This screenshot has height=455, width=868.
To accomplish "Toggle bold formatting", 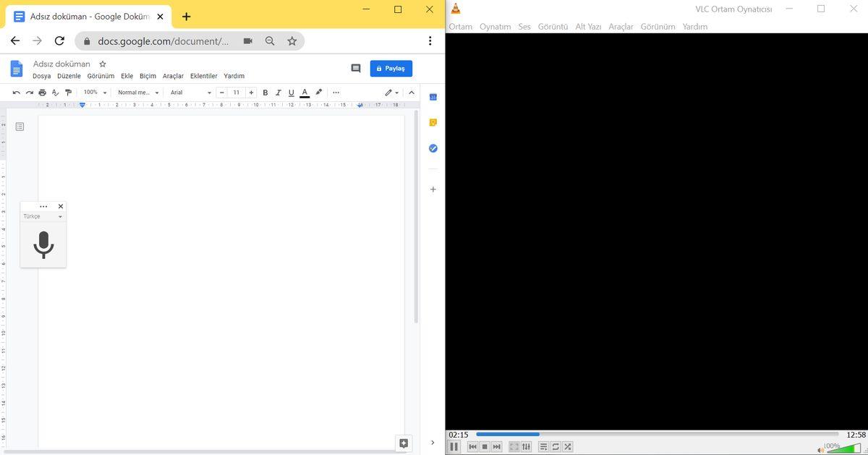I will tap(265, 93).
